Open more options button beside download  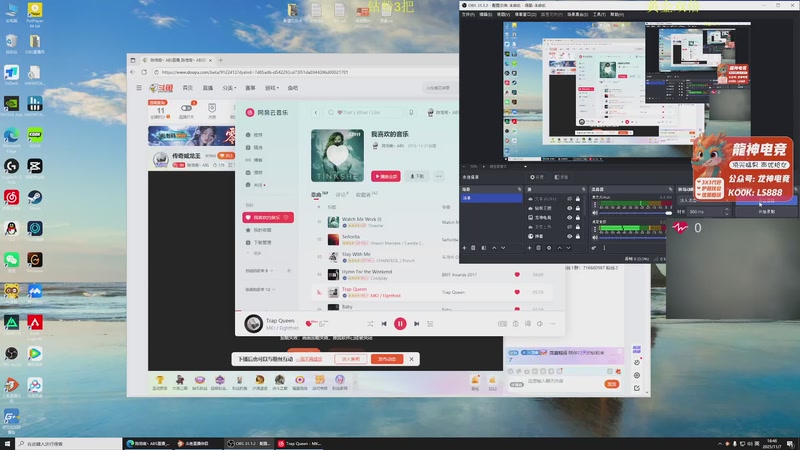coord(438,176)
